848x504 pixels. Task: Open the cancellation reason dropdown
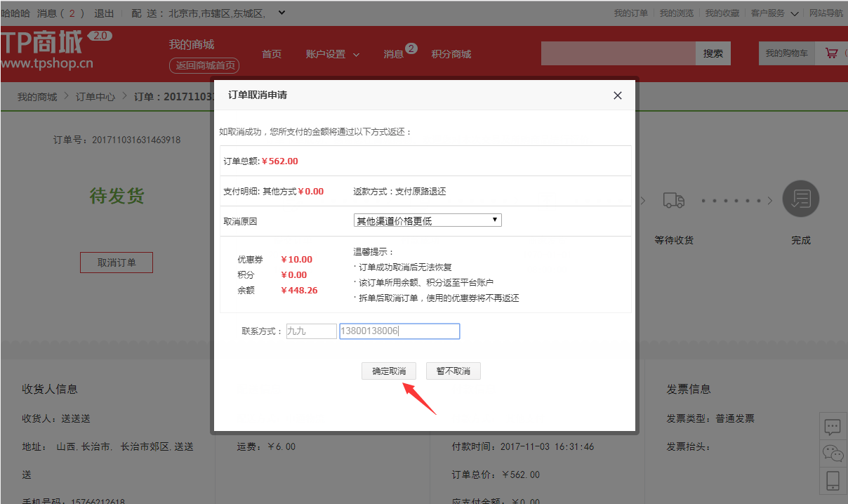tap(427, 219)
